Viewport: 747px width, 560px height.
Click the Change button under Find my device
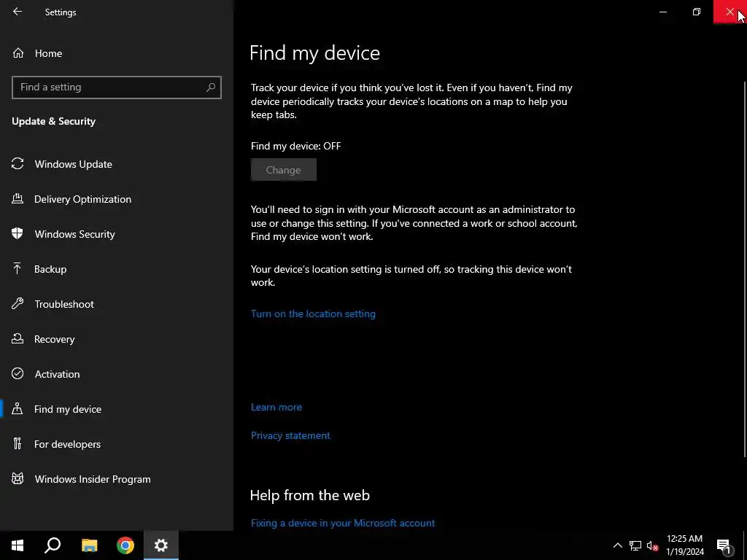click(284, 169)
